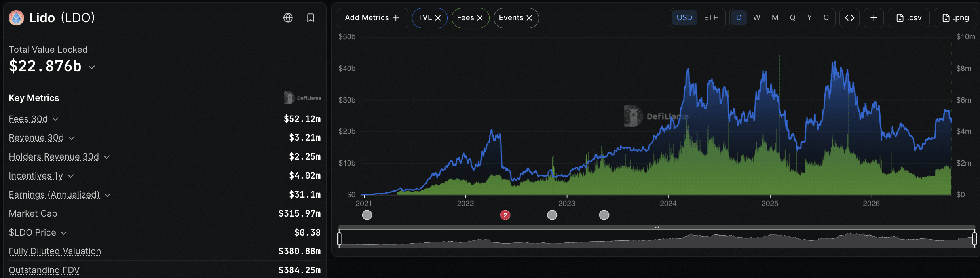Click the Market Cap value $315.97m

click(300, 214)
